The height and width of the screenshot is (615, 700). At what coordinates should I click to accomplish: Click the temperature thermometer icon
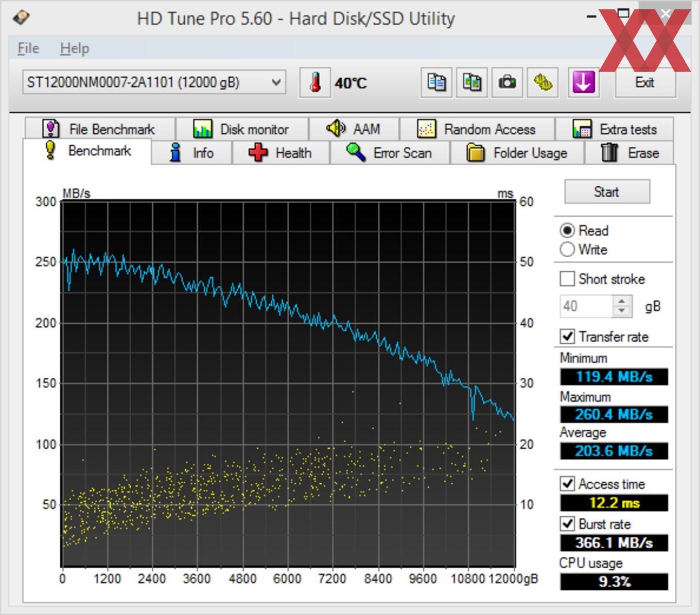click(x=315, y=82)
